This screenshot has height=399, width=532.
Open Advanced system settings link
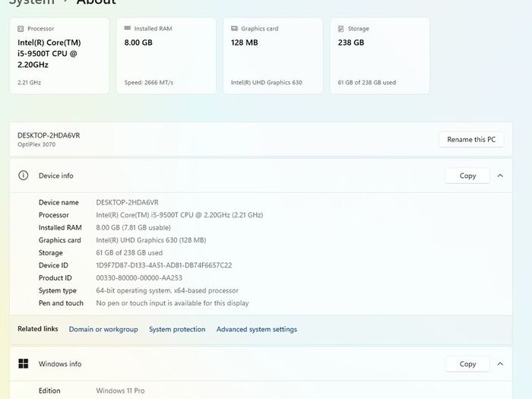257,329
